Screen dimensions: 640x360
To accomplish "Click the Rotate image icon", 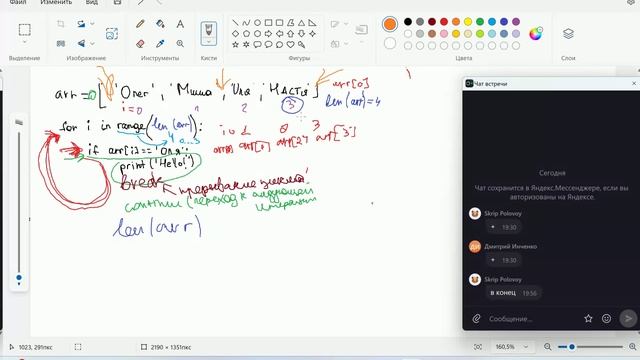I will (x=81, y=24).
